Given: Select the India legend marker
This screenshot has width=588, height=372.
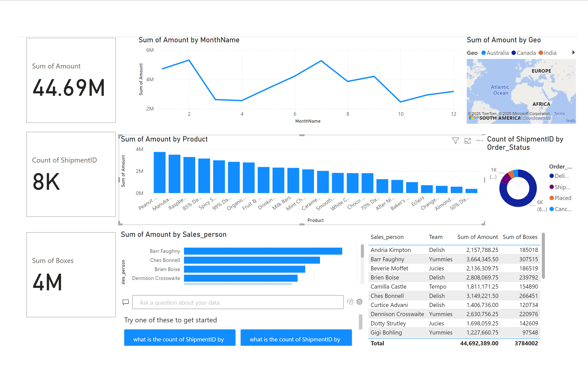Looking at the screenshot, I should pyautogui.click(x=541, y=53).
